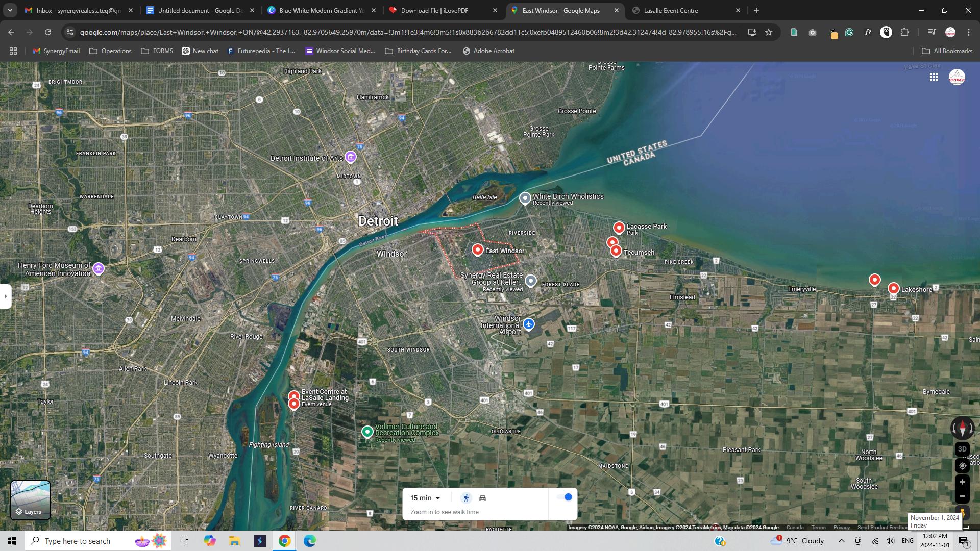Zoom in with the plus button
Screen dimensions: 980x551
962,482
